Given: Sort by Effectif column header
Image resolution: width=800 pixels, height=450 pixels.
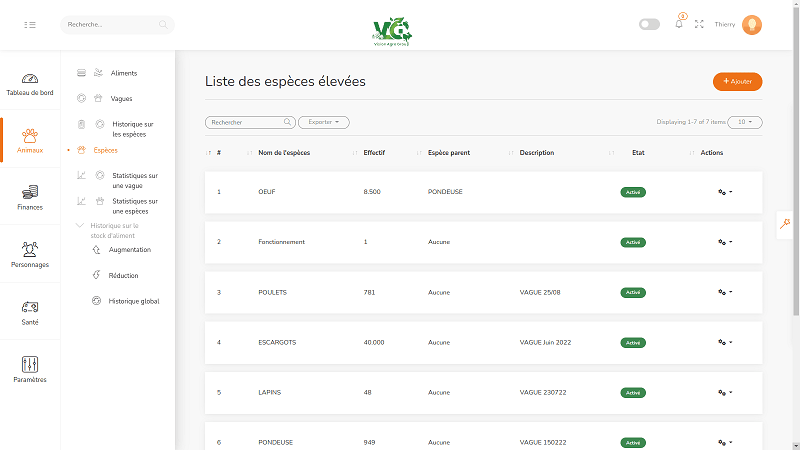Looking at the screenshot, I should (x=375, y=153).
